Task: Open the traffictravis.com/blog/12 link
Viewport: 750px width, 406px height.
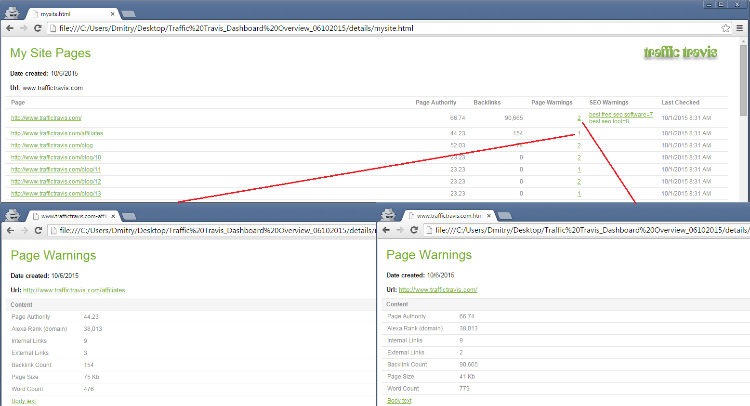Action: (56, 181)
